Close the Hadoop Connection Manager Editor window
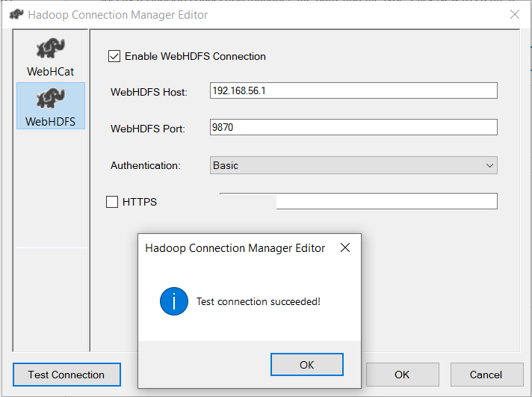 point(514,14)
